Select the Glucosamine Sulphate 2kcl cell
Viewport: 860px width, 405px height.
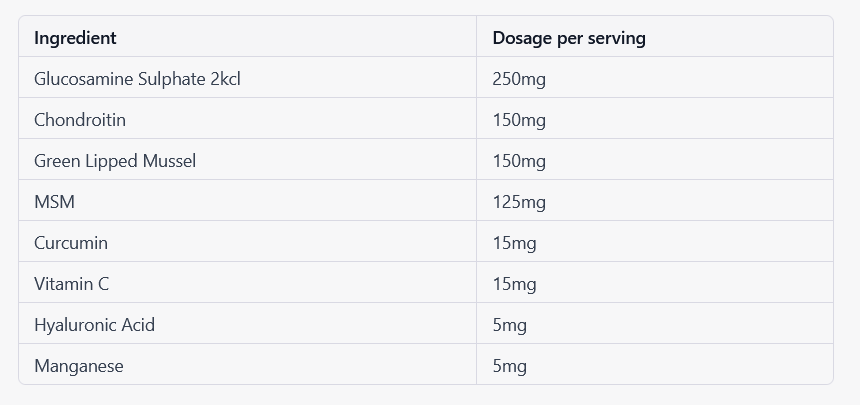(247, 77)
